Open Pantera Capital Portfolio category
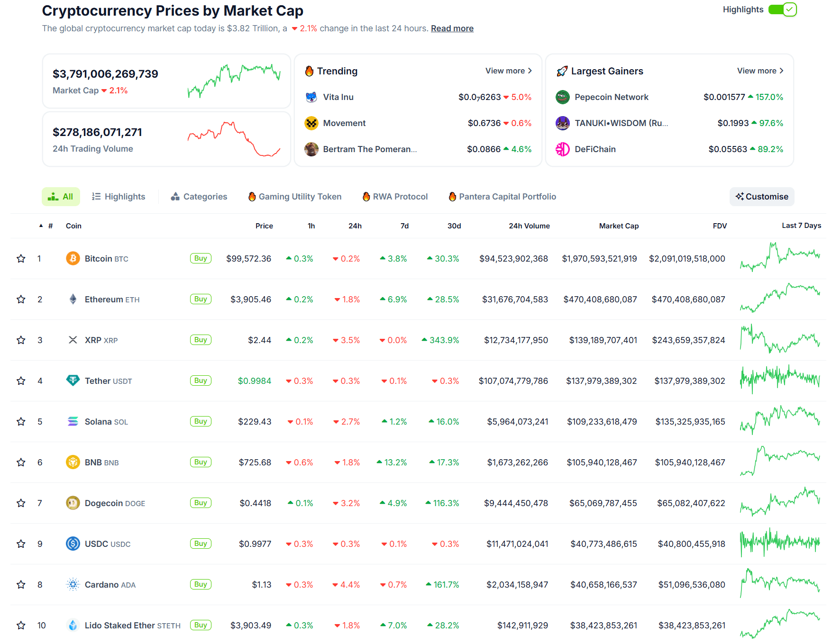The height and width of the screenshot is (644, 832). click(x=503, y=197)
